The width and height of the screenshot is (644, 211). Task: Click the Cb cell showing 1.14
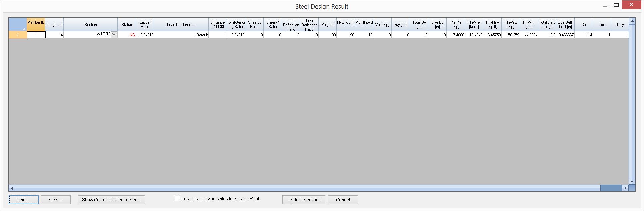(x=584, y=35)
